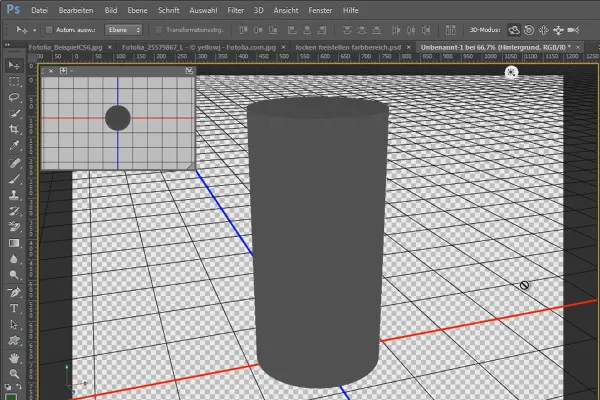The image size is (600, 400).
Task: Select the Zoom tool
Action: (x=14, y=374)
